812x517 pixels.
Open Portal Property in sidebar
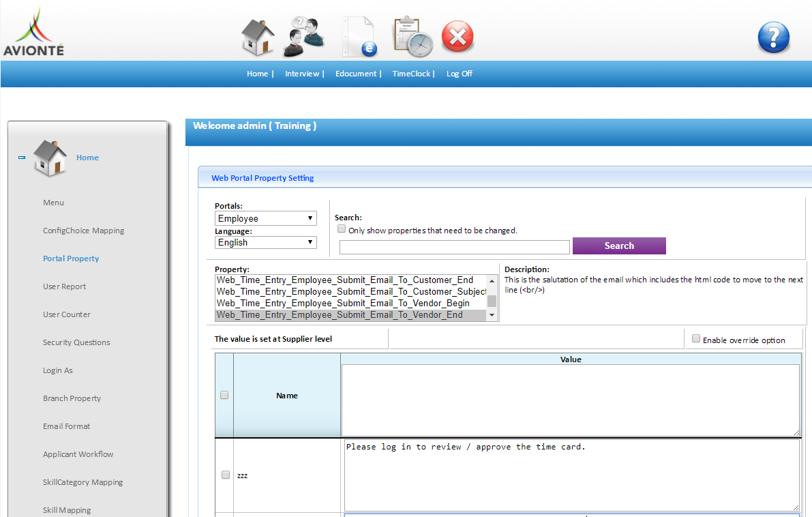pyautogui.click(x=71, y=258)
